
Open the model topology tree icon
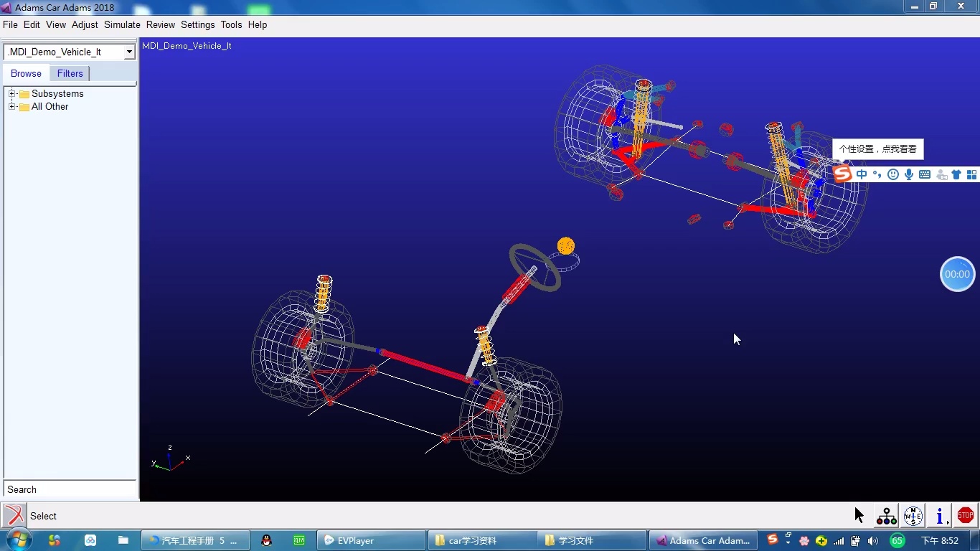pyautogui.click(x=886, y=515)
